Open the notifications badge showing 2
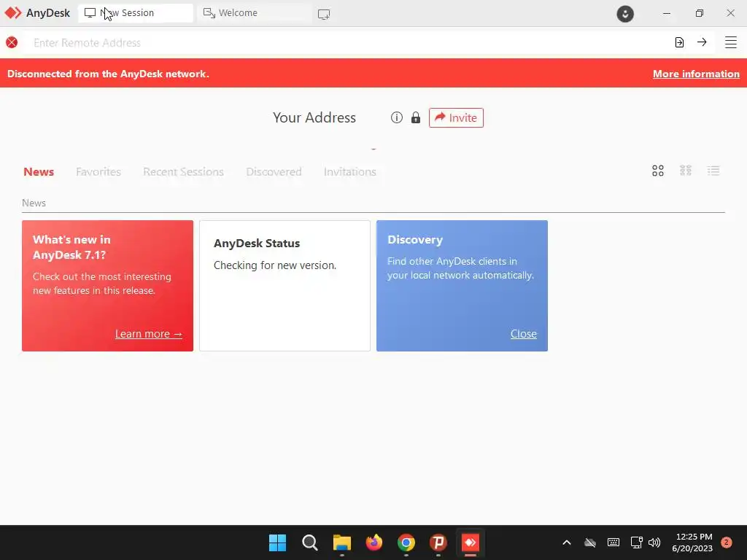 pyautogui.click(x=727, y=542)
